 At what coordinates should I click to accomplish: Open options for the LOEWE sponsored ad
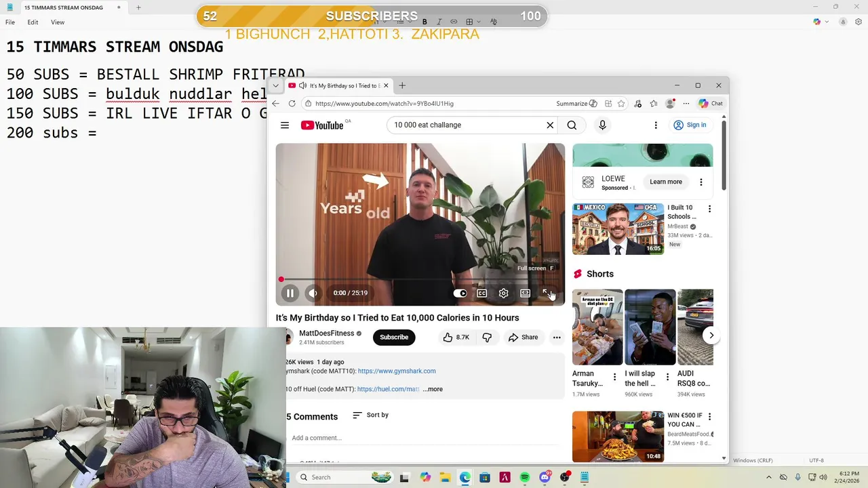coord(701,182)
